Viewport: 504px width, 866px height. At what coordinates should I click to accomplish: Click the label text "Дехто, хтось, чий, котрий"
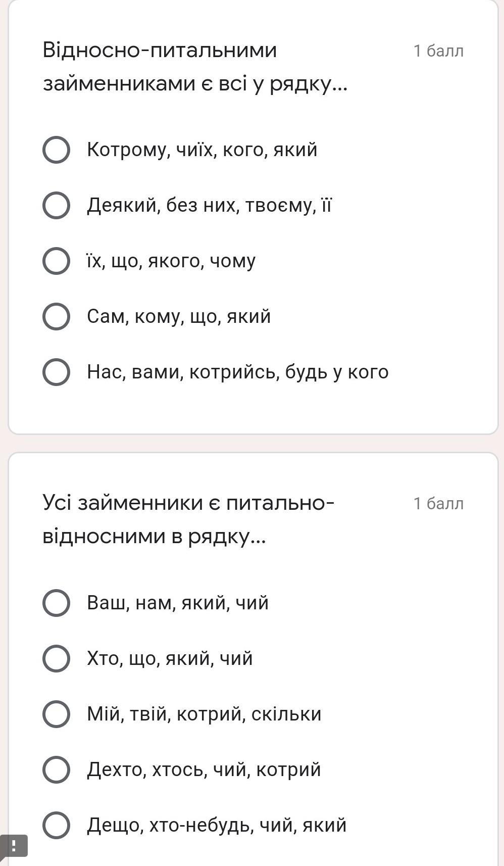[204, 769]
